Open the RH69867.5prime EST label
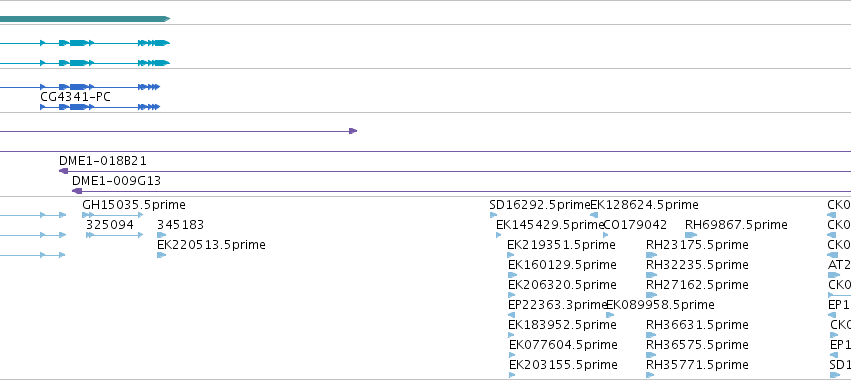 pyautogui.click(x=736, y=225)
